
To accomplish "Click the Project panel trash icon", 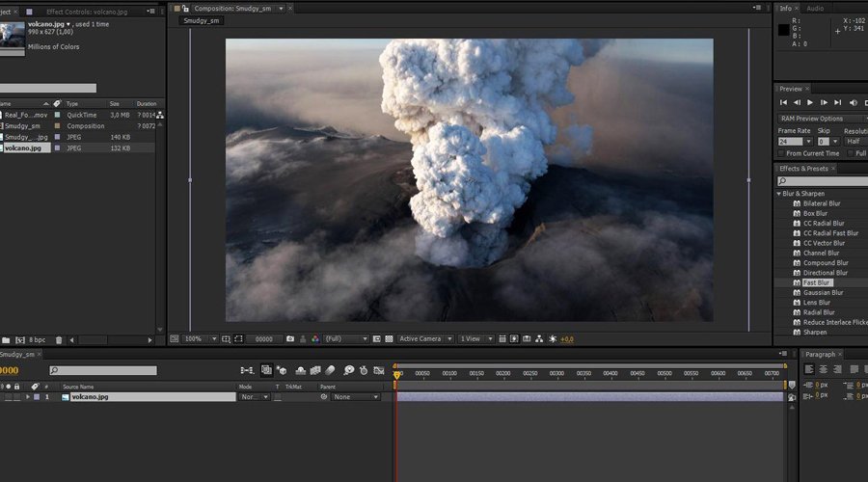I will tap(59, 339).
